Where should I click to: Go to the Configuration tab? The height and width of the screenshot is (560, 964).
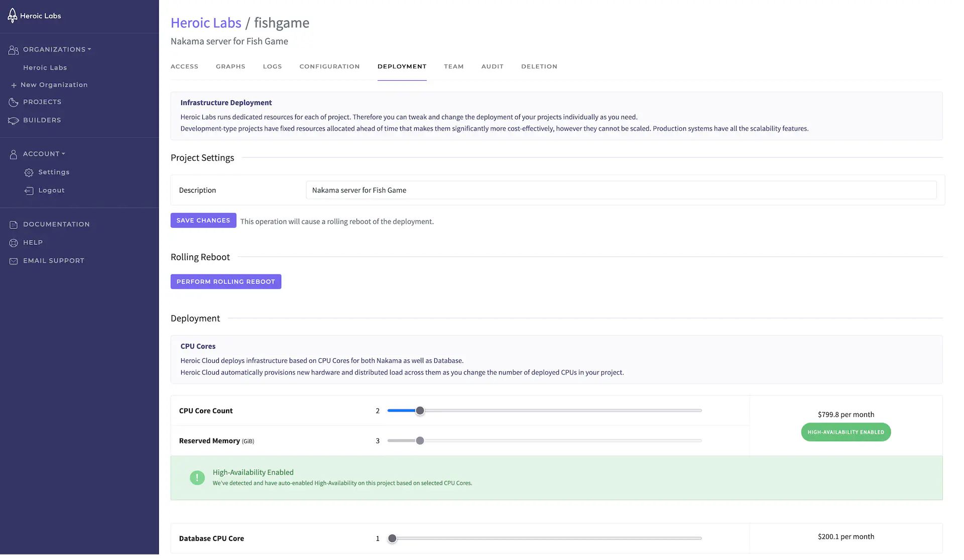point(329,66)
